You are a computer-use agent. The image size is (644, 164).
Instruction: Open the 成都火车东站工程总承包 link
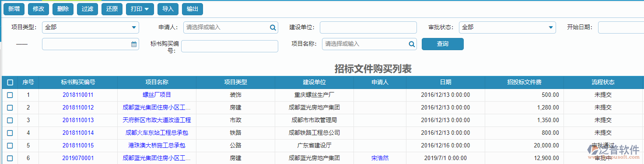[157, 133]
